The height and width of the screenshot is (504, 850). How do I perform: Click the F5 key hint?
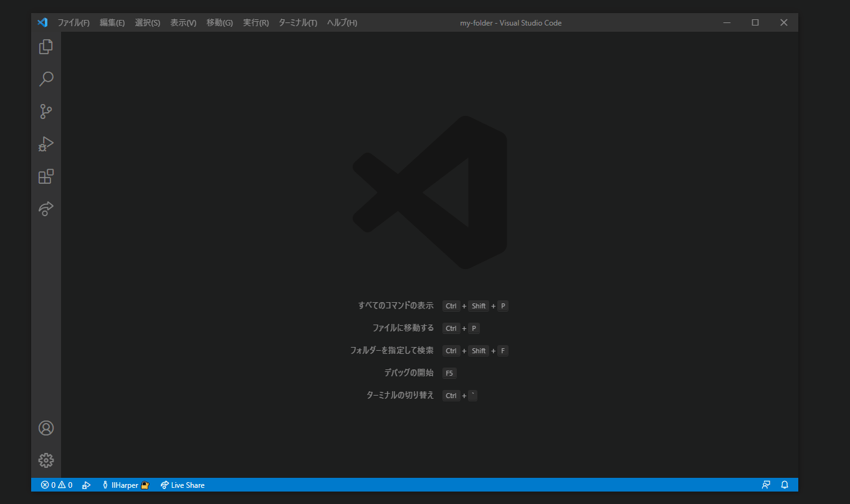click(449, 373)
